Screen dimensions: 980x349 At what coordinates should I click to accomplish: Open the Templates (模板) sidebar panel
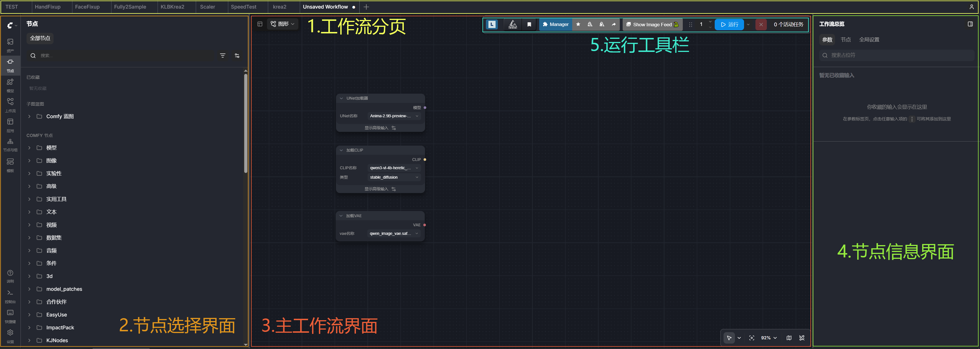10,165
